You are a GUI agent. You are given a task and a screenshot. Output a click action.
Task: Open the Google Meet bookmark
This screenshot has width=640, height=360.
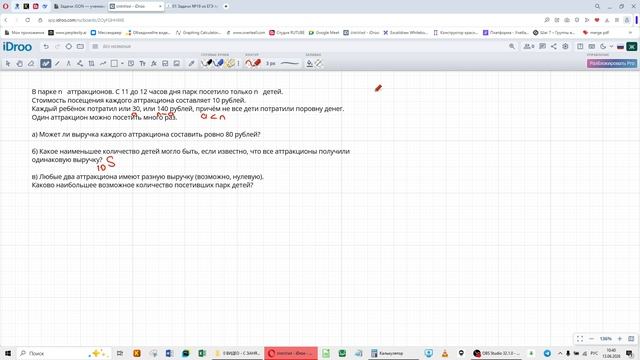pyautogui.click(x=324, y=32)
